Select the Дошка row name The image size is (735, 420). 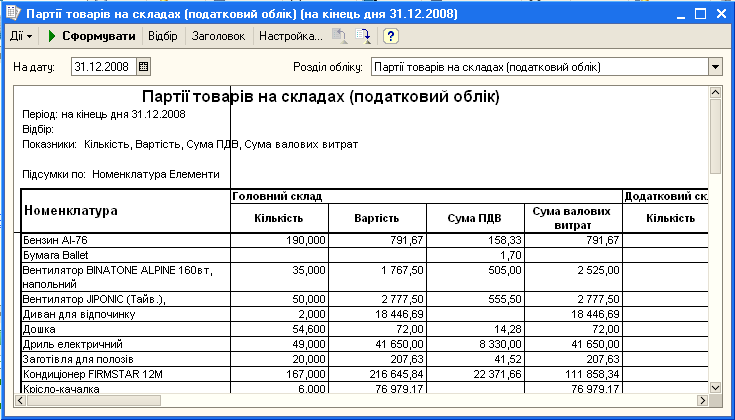click(x=126, y=329)
